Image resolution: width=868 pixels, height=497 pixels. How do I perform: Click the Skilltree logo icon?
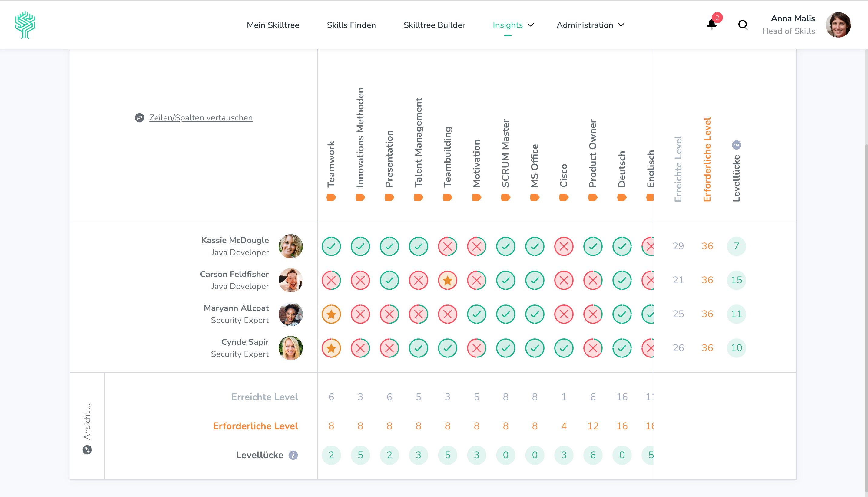[x=25, y=25]
